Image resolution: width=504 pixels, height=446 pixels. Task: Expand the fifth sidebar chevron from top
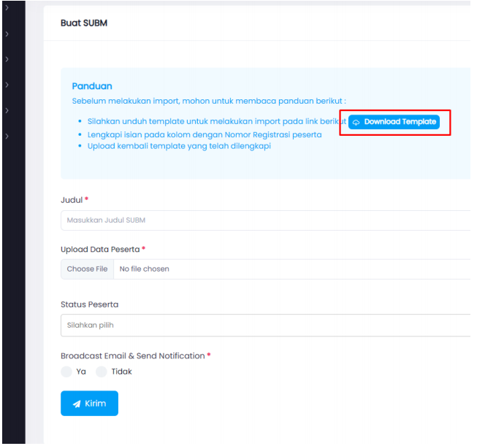click(7, 110)
